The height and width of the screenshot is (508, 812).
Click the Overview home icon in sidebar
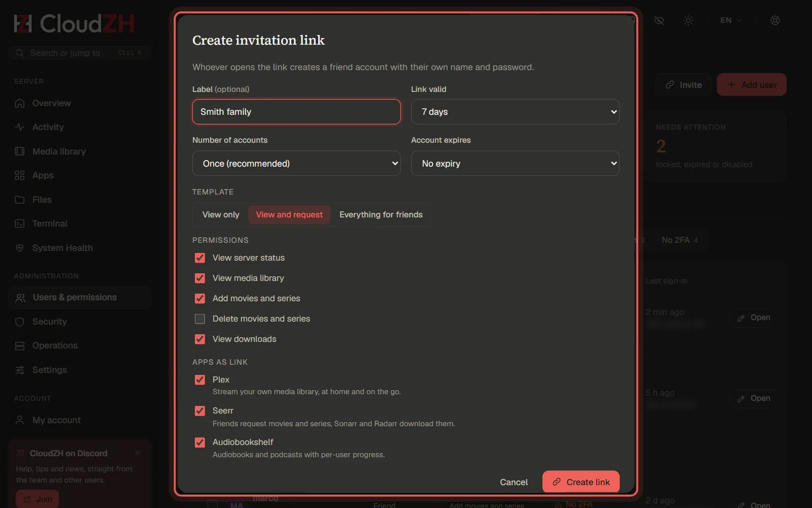coord(20,103)
